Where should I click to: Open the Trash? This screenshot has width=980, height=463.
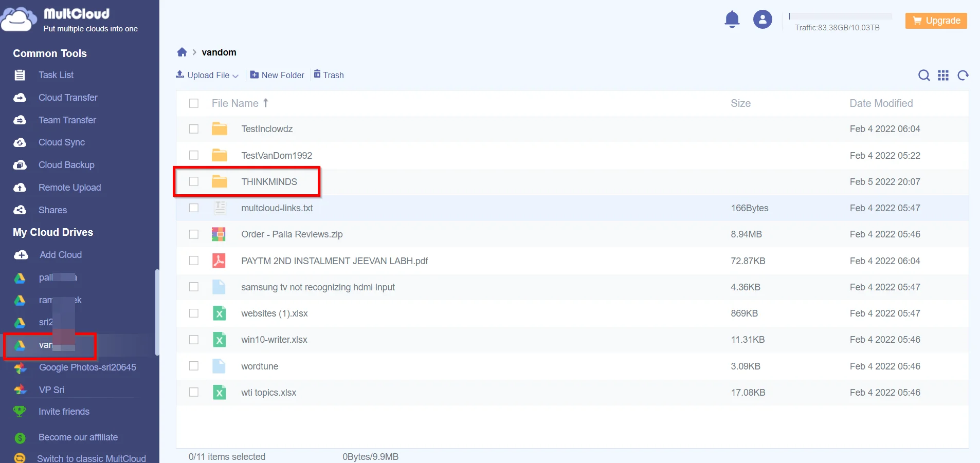click(x=329, y=75)
